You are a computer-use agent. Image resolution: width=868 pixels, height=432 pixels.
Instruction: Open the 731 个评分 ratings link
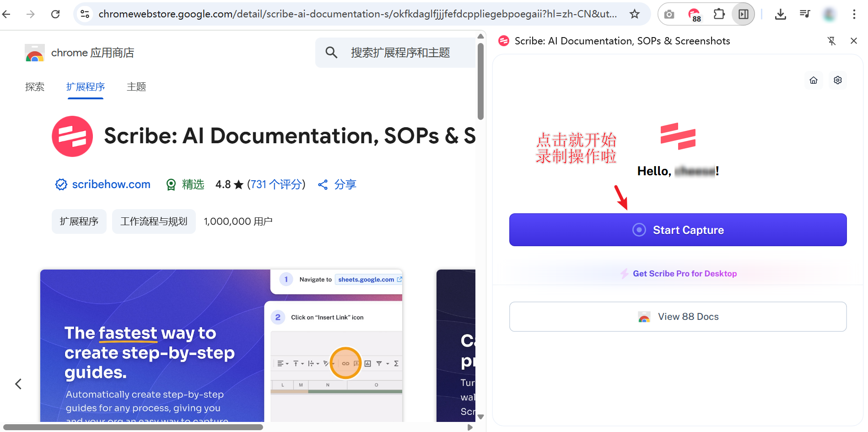click(276, 184)
